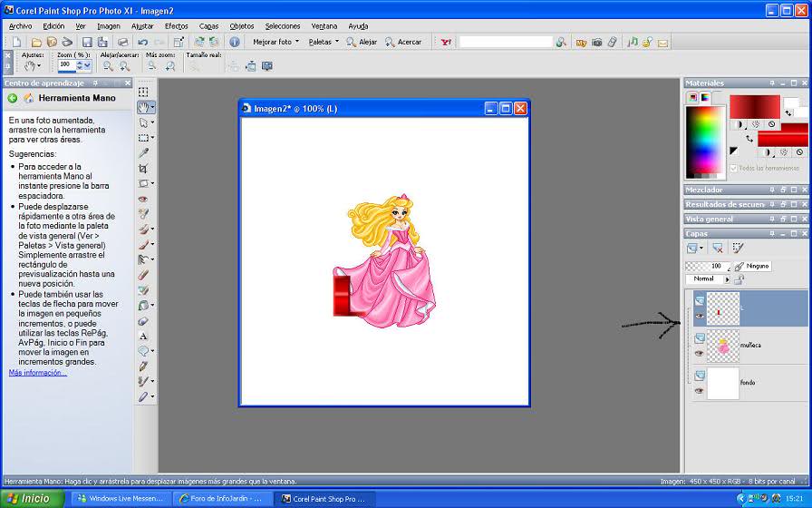Switch to Rainbow tab in Materials
Screen dimensions: 812x508
click(x=705, y=97)
